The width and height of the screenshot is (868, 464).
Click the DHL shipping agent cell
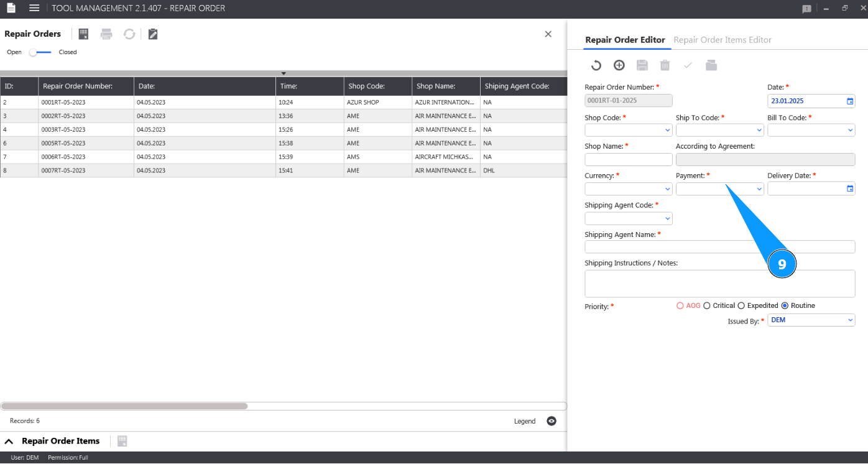[x=524, y=170]
